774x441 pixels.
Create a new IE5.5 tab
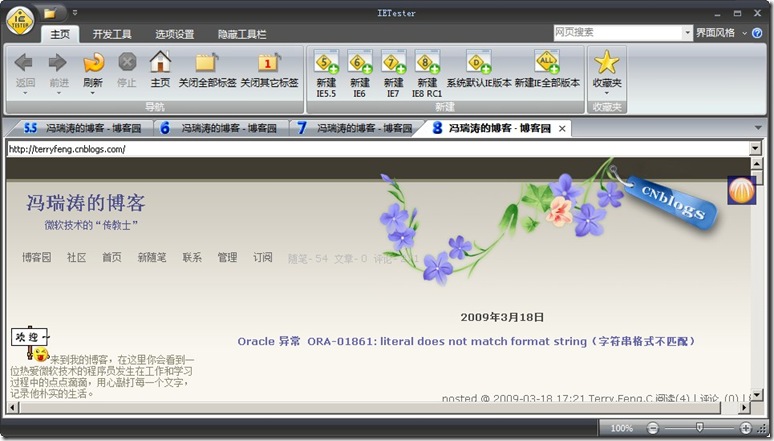326,73
